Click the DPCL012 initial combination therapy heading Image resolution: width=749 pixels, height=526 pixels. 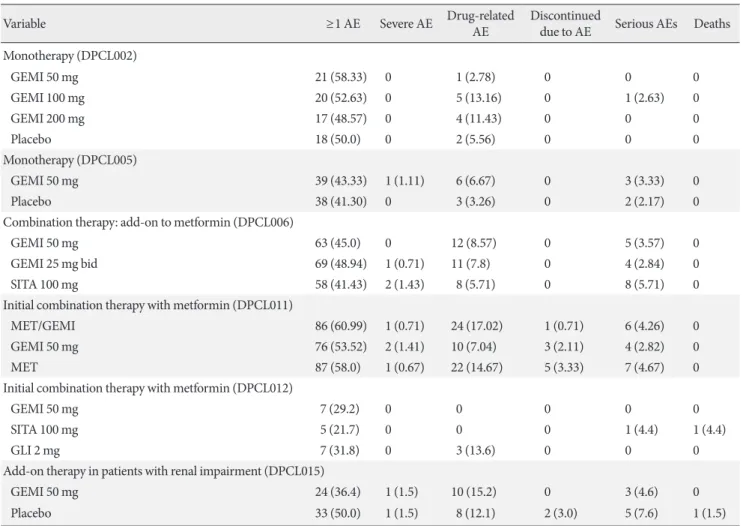148,388
